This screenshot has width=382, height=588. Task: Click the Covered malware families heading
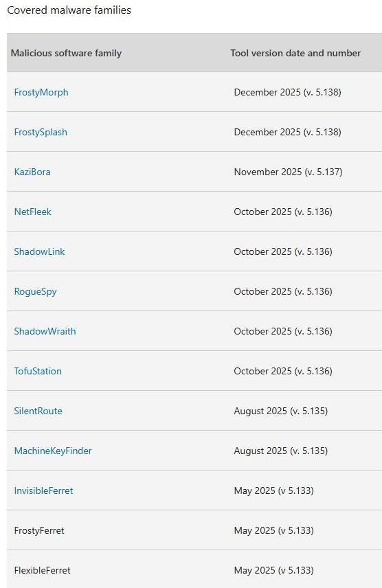point(69,10)
